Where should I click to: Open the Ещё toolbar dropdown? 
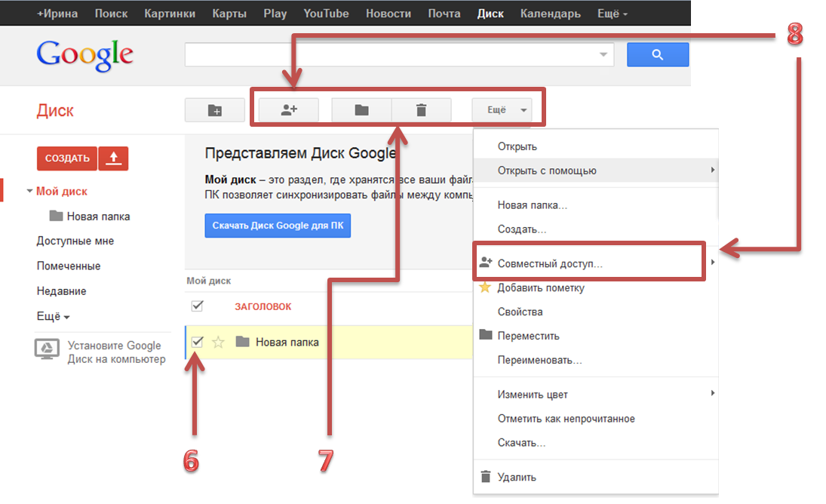click(x=502, y=110)
